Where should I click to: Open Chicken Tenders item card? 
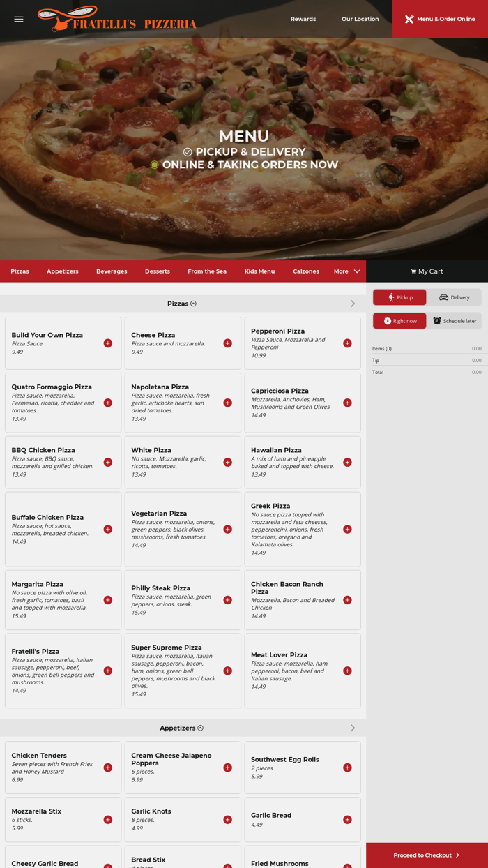(x=63, y=768)
